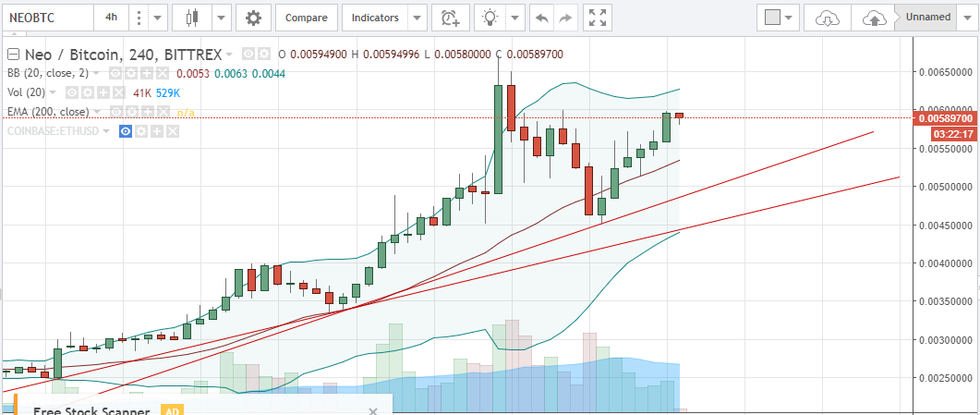
Task: Click plus icon next to EMA (200, close)
Action: [148, 112]
